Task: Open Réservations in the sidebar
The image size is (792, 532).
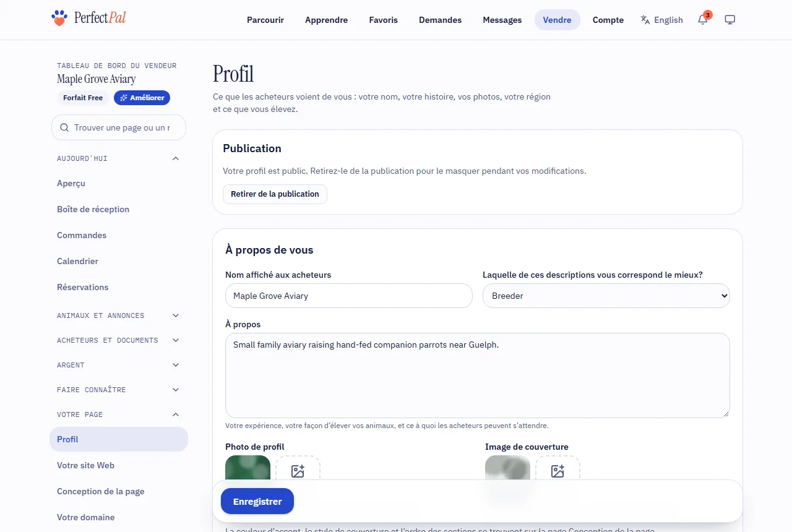Action: click(119, 287)
